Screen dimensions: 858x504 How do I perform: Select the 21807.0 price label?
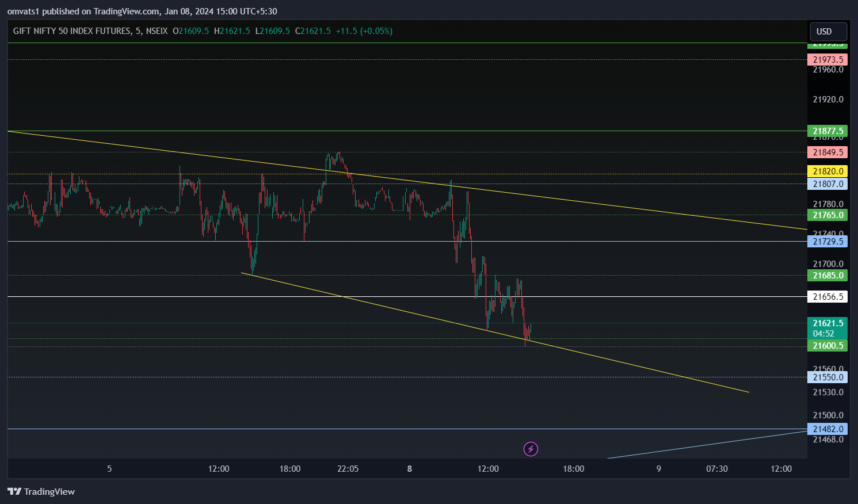pyautogui.click(x=828, y=184)
